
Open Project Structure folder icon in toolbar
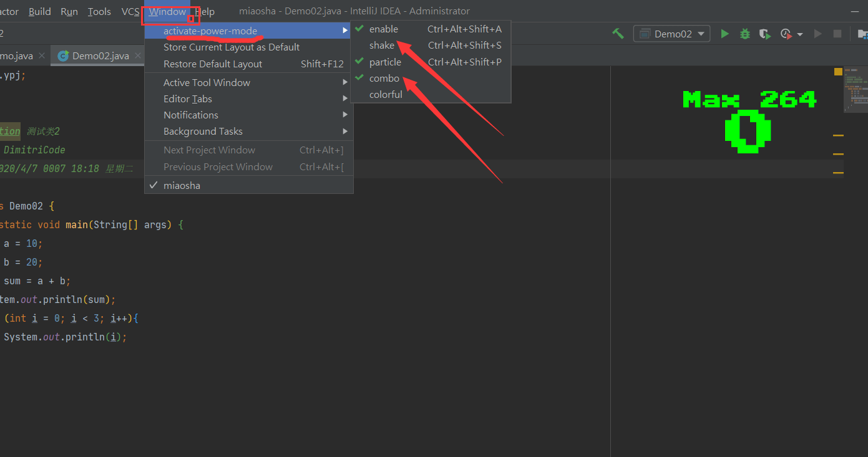point(864,34)
